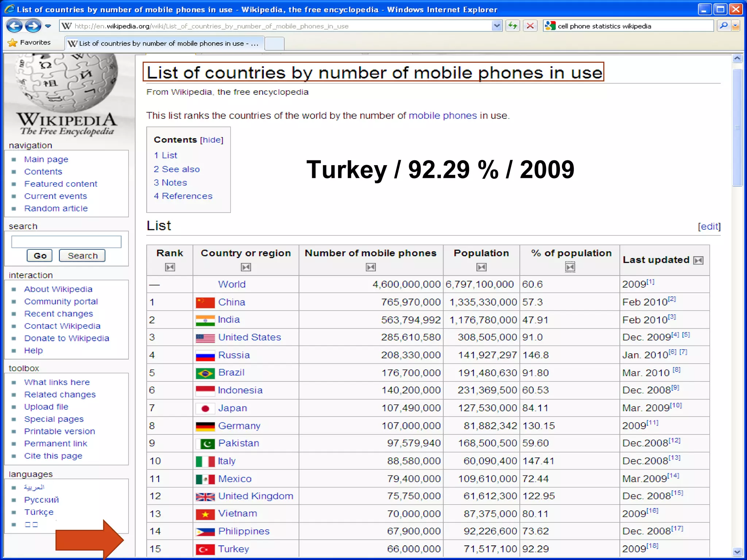
Task: Click the Favorites star icon
Action: click(x=12, y=43)
